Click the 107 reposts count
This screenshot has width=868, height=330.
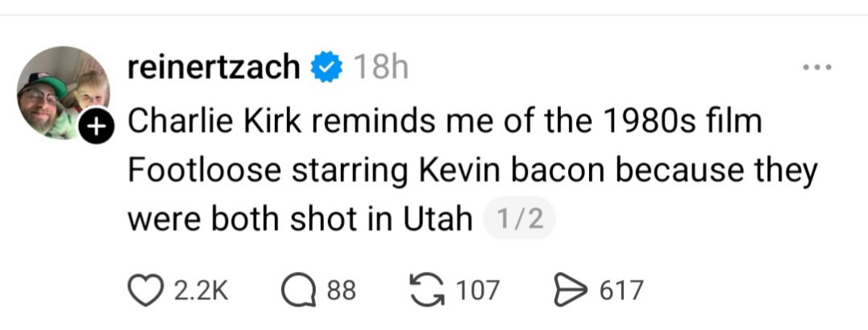click(478, 290)
